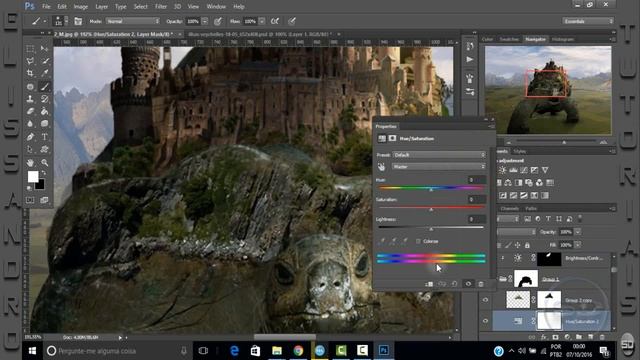Pick the white foreground color swatch

click(33, 176)
